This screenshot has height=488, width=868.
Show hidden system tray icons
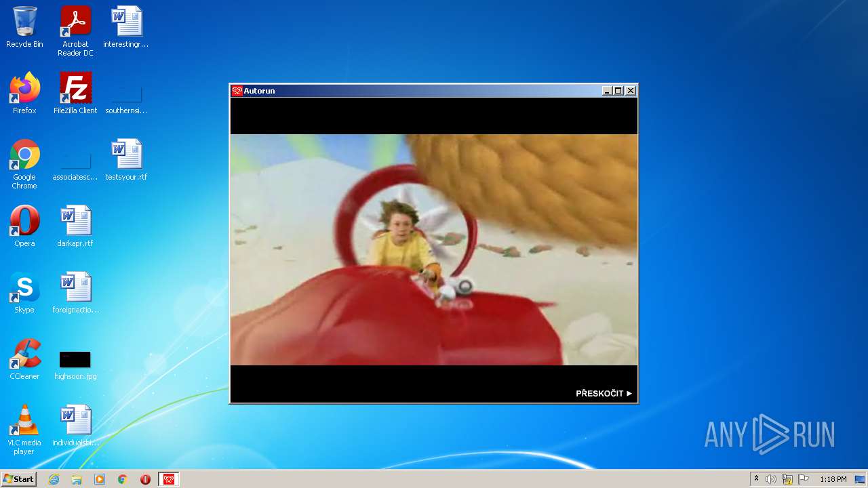pyautogui.click(x=756, y=479)
